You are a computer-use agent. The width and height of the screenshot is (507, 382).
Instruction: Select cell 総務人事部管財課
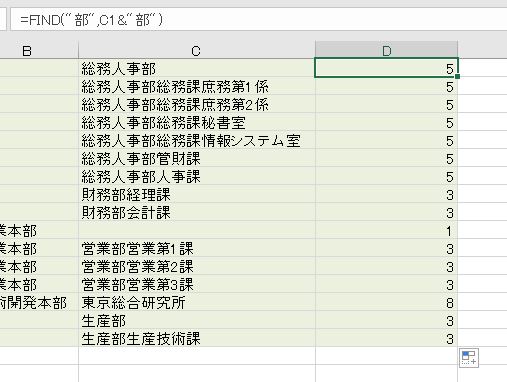pyautogui.click(x=197, y=158)
